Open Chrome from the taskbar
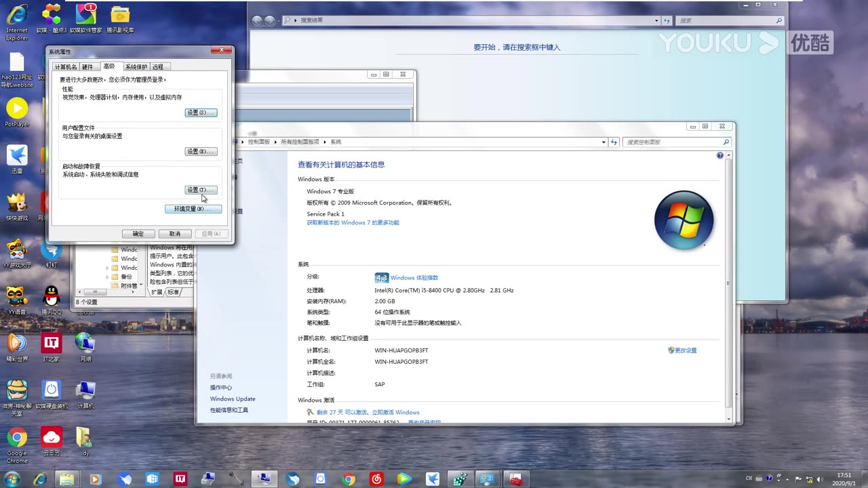This screenshot has width=868, height=488. (x=349, y=479)
